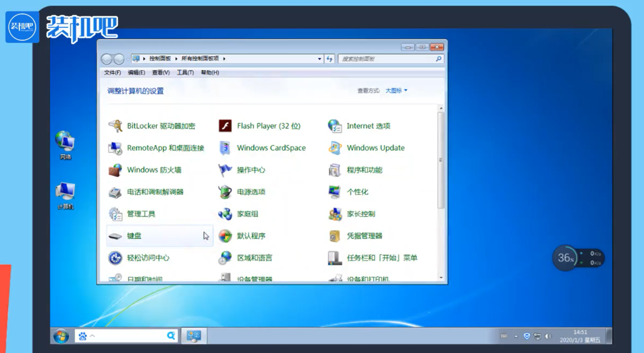Expand the address bar history dropdown arrow
Viewport: 644px width, 353px height.
[319, 59]
